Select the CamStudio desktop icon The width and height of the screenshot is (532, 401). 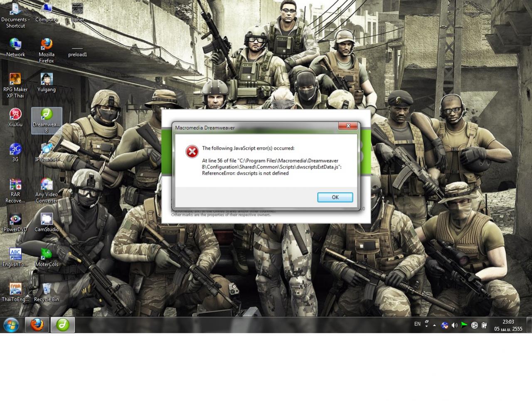coord(47,223)
